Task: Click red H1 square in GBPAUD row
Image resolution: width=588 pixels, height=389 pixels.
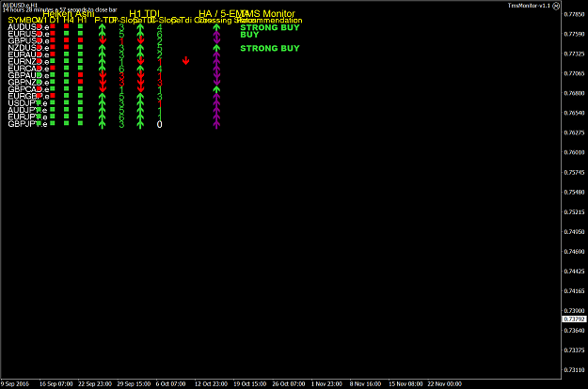Action: [80, 75]
